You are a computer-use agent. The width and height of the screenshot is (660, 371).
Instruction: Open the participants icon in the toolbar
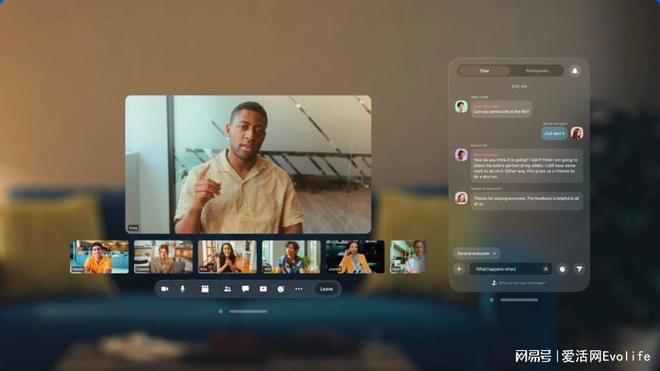pyautogui.click(x=227, y=289)
